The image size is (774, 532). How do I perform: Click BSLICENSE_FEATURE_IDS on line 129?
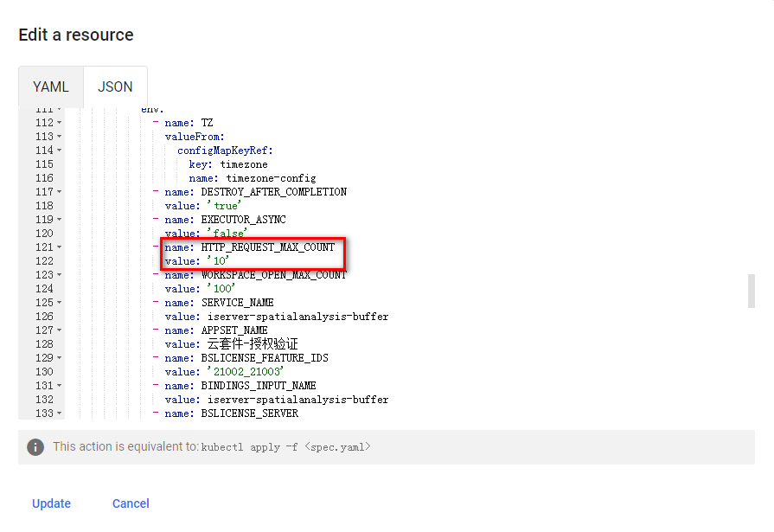265,357
